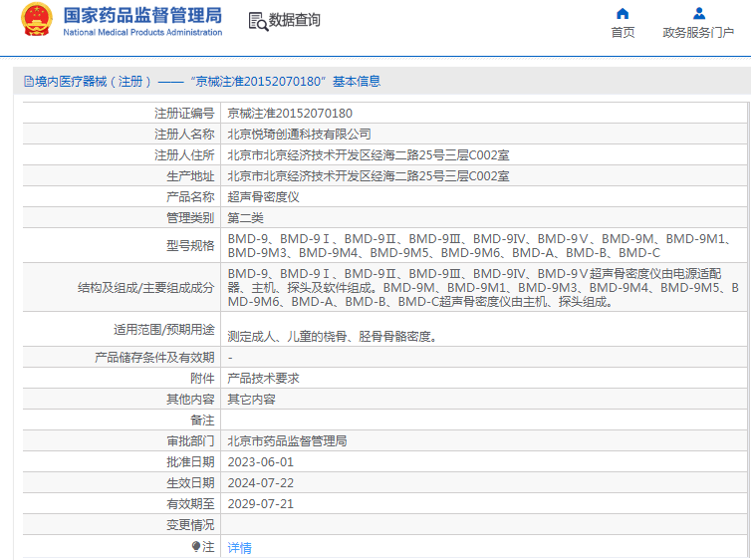Screen dimensions: 751x560
Task: Open 产品技术要求 attachment
Action: [x=263, y=379]
